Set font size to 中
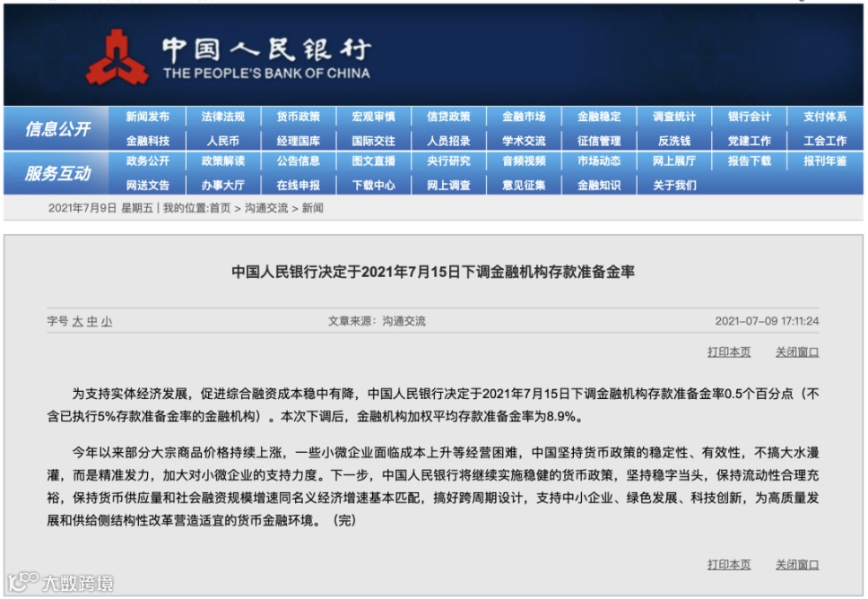The image size is (868, 599). (91, 321)
